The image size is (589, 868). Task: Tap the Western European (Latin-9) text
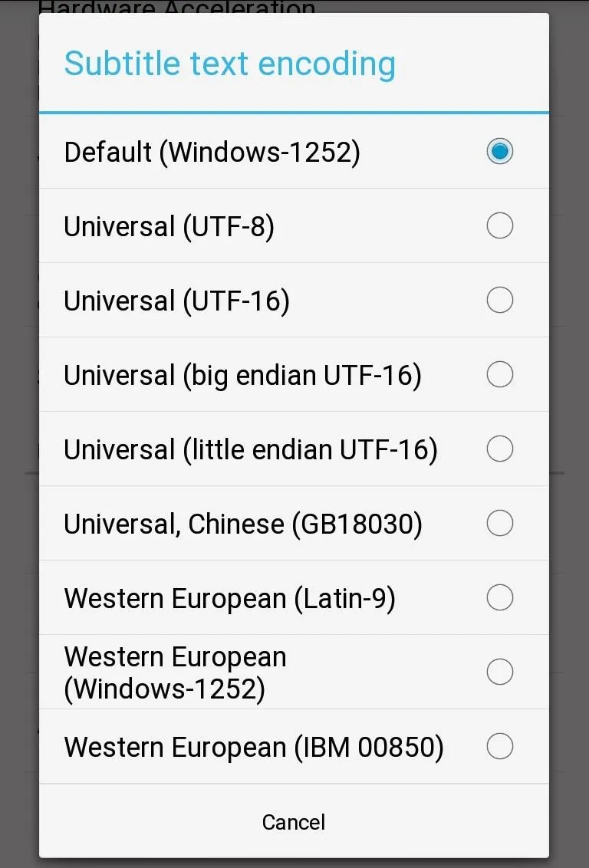point(230,599)
